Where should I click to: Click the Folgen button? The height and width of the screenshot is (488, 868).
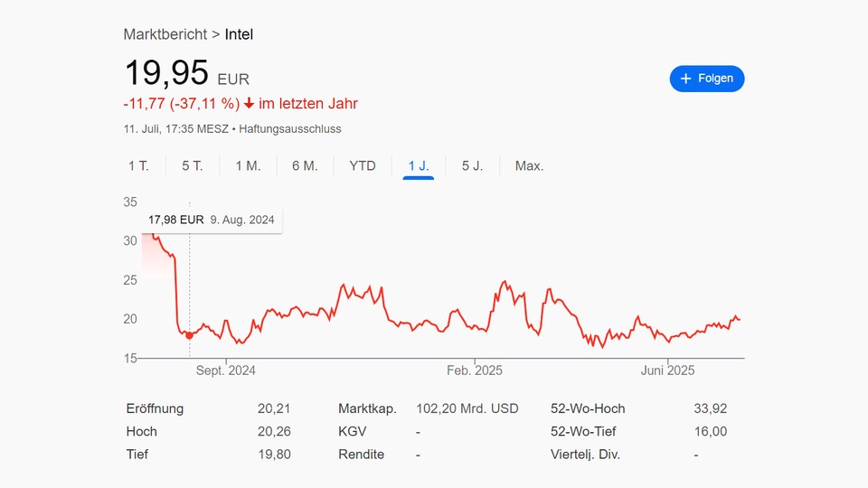[707, 79]
